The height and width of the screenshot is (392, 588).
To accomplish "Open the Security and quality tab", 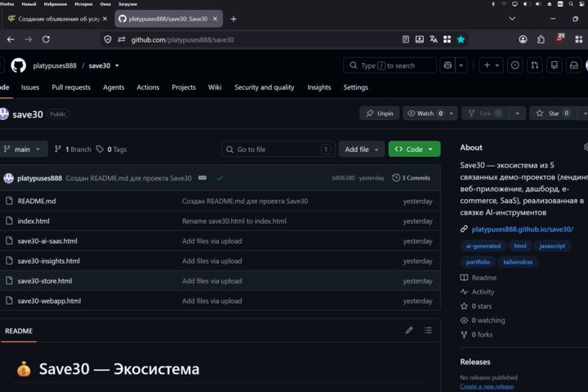I will (264, 87).
